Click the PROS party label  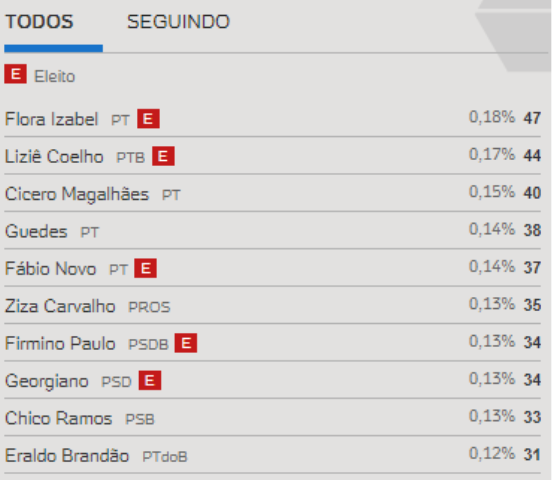(149, 307)
